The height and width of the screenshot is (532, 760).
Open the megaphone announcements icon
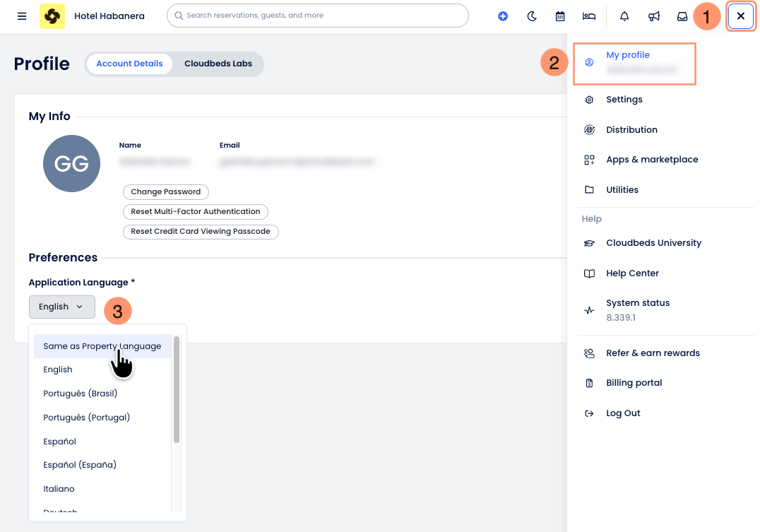(x=653, y=16)
